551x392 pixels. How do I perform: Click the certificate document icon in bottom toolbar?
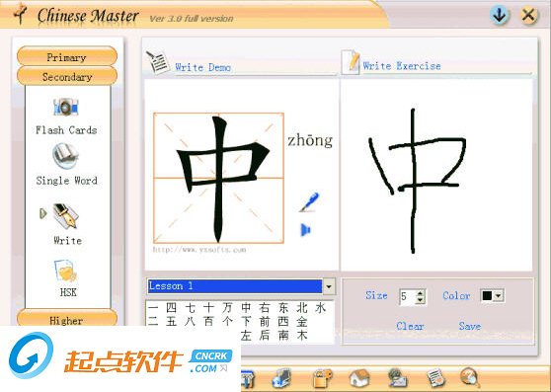[435, 378]
